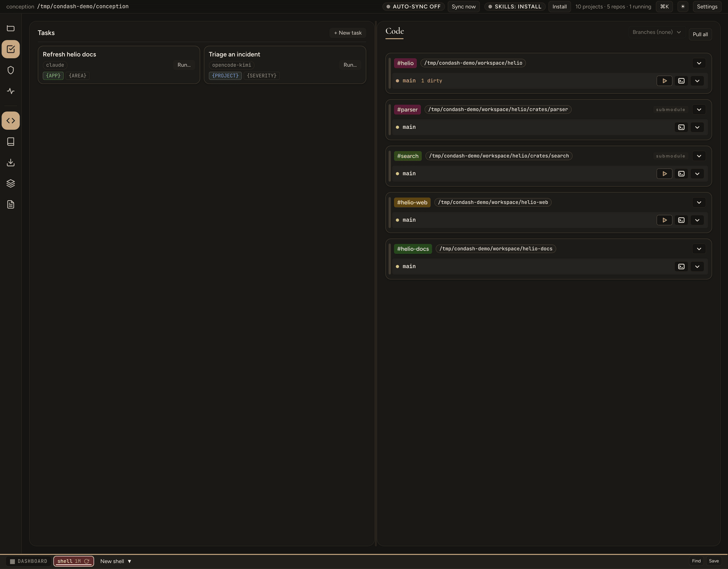Open search main branch row dropdown

[697, 173]
